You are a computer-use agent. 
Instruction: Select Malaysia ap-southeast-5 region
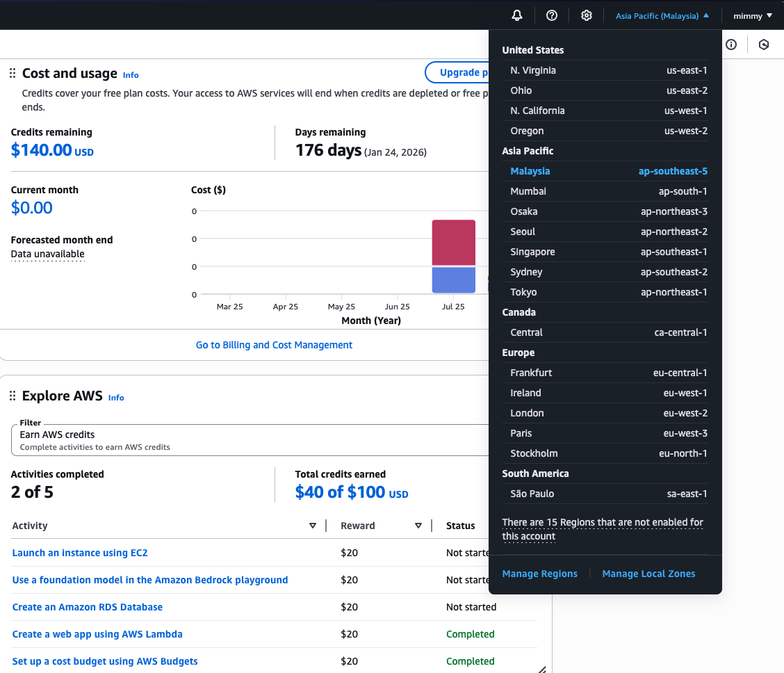605,171
